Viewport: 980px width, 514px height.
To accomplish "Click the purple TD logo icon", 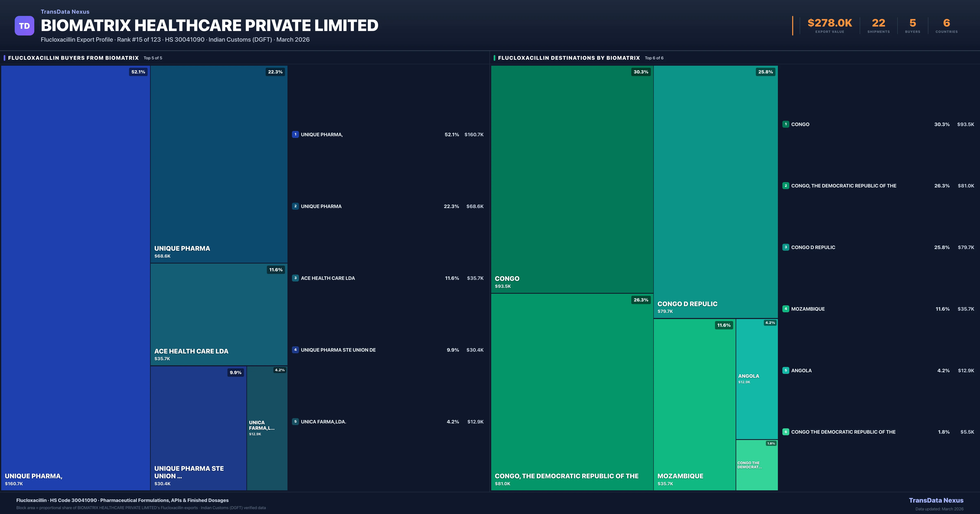I will coord(24,26).
